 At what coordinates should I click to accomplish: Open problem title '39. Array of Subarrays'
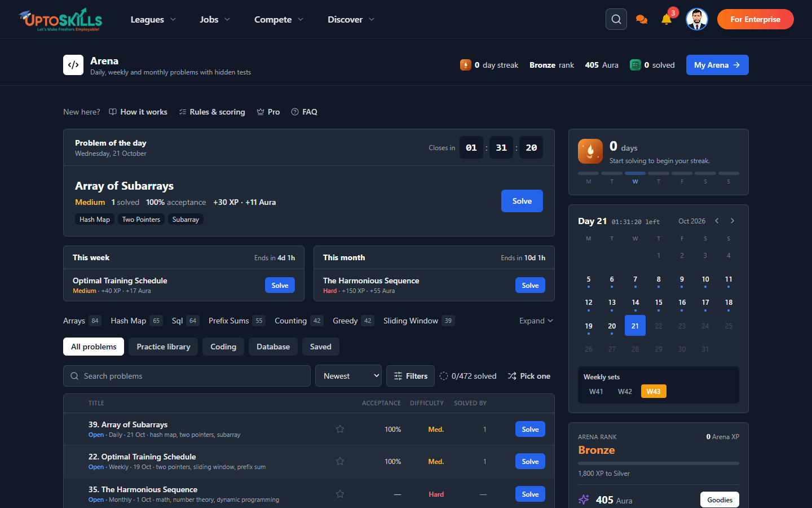pos(128,424)
